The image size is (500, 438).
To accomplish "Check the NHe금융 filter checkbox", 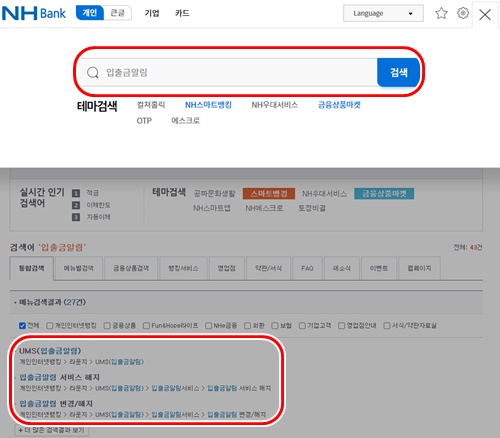I will 209,326.
